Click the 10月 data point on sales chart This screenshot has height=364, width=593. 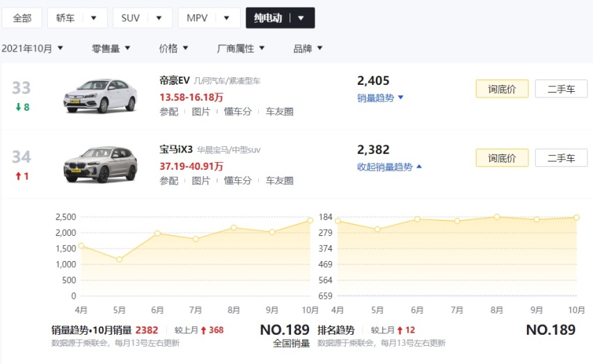pyautogui.click(x=310, y=221)
